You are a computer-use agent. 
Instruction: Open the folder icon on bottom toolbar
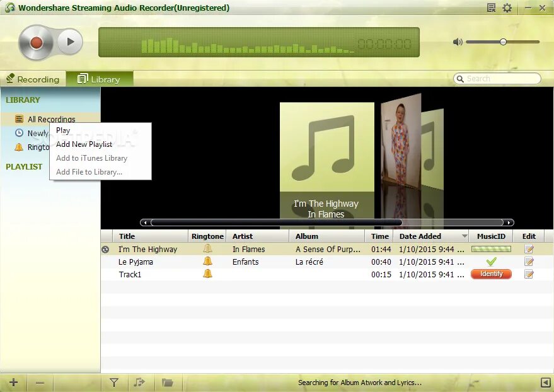coord(168,382)
